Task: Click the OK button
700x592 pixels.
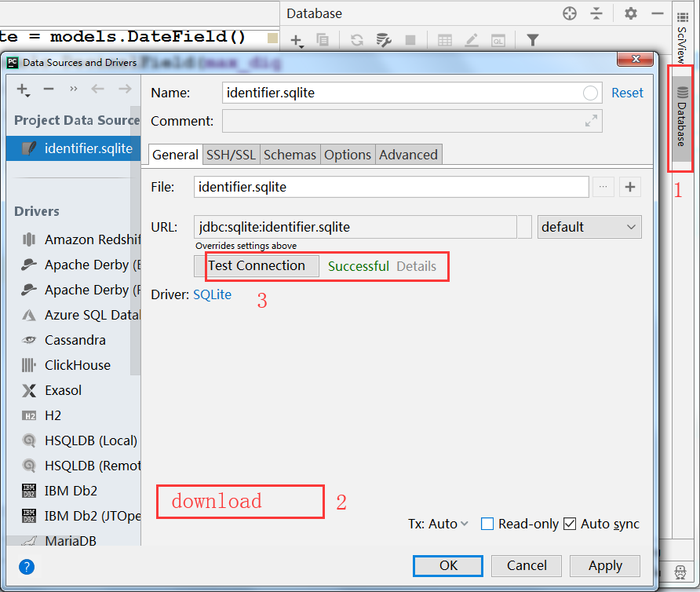Action: (448, 565)
